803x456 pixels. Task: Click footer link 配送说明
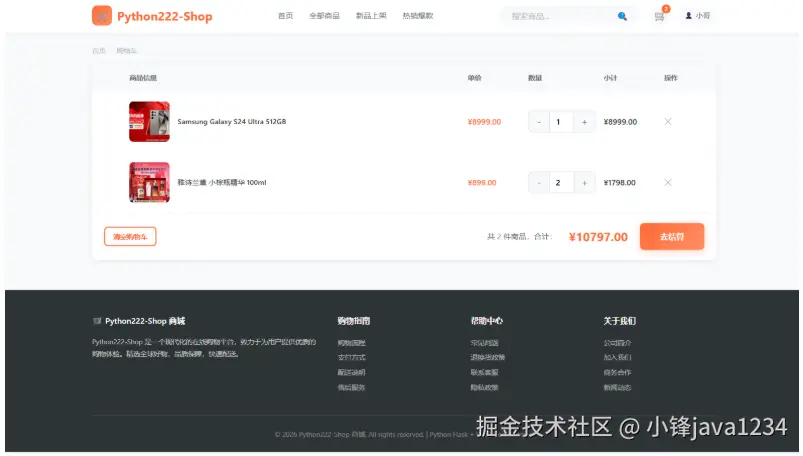(x=351, y=372)
